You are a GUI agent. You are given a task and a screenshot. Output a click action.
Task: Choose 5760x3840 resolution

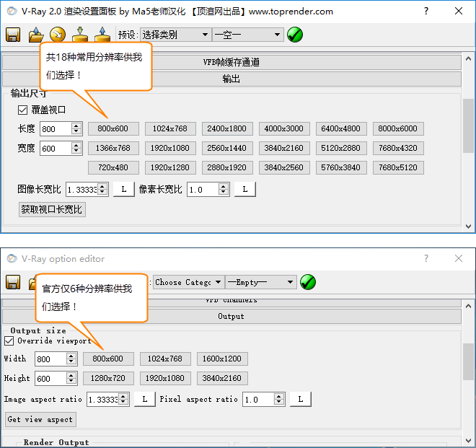(x=341, y=167)
